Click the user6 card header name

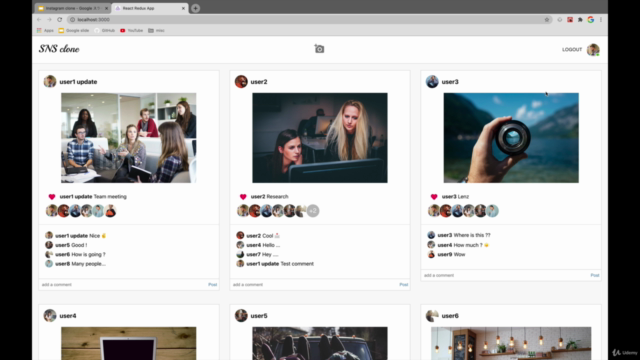click(450, 316)
